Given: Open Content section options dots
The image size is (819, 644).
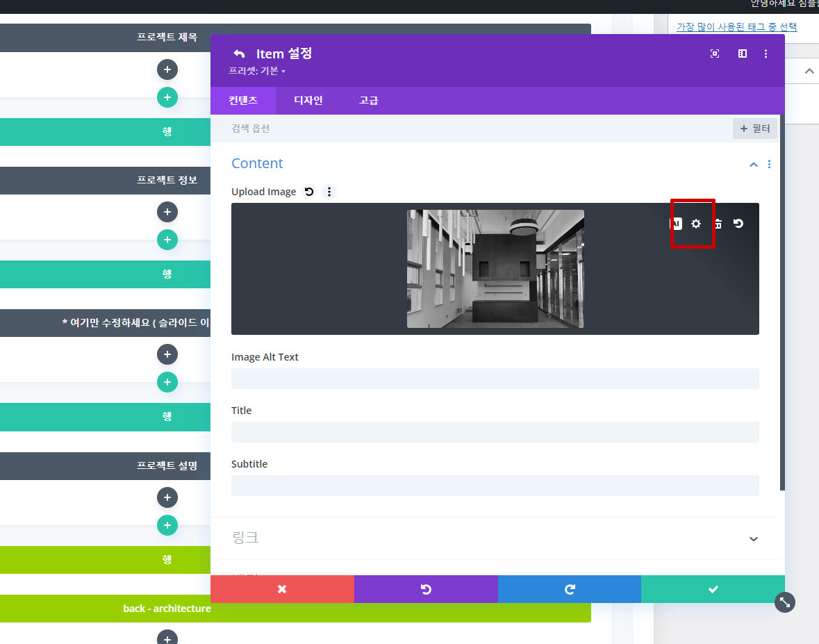Looking at the screenshot, I should [x=769, y=165].
